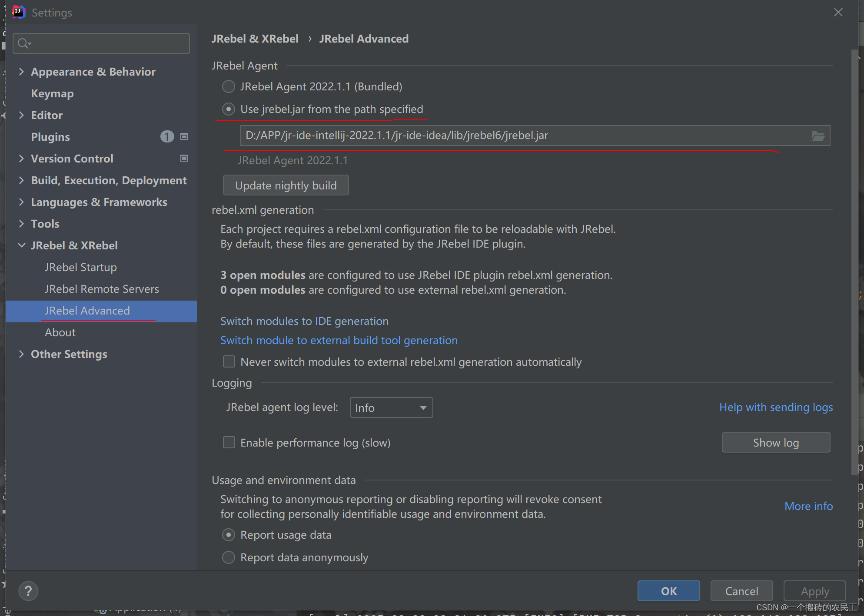Select JRebel Agent 2022.1.1 (Bundled) radio
Screen dimensions: 864x616
point(228,86)
